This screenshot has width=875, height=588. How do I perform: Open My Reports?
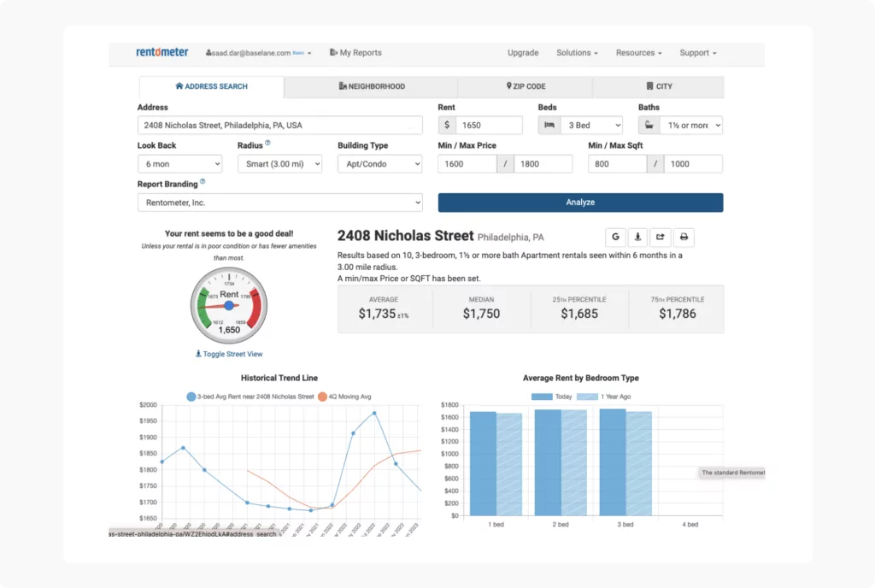(355, 52)
